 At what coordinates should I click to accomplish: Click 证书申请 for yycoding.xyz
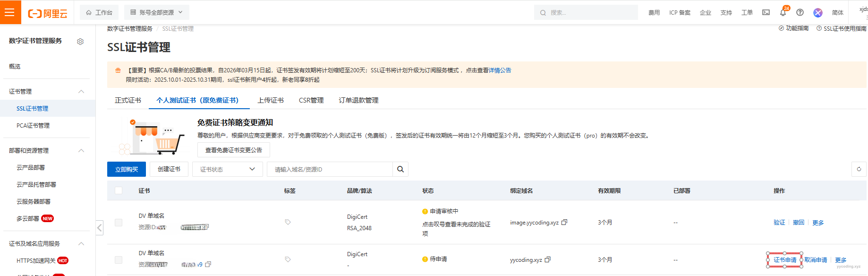pyautogui.click(x=784, y=260)
